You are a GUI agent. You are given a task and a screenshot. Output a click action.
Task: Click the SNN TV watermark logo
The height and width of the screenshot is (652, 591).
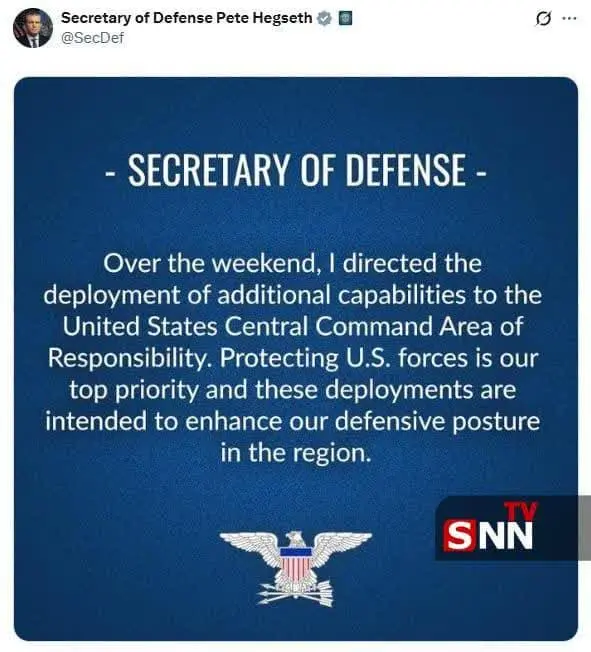507,528
